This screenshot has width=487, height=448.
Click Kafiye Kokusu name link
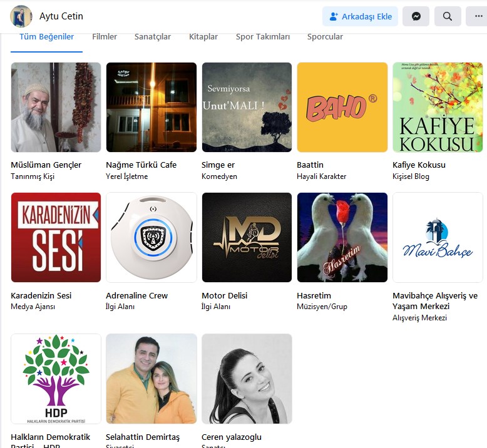tap(419, 165)
